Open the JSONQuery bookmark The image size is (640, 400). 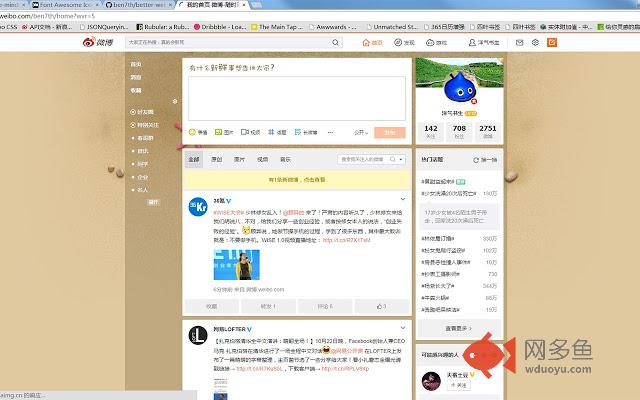click(x=104, y=27)
